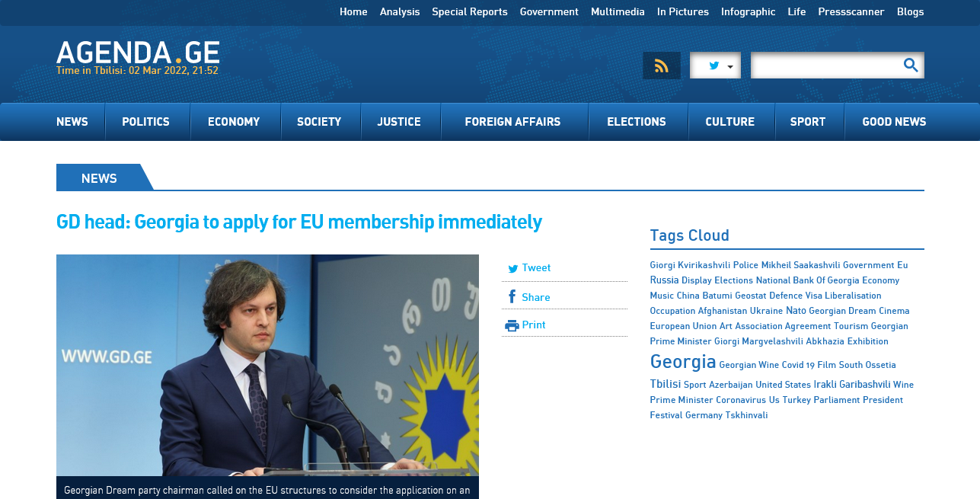The width and height of the screenshot is (980, 499).
Task: Open Infographic section
Action: (x=749, y=11)
